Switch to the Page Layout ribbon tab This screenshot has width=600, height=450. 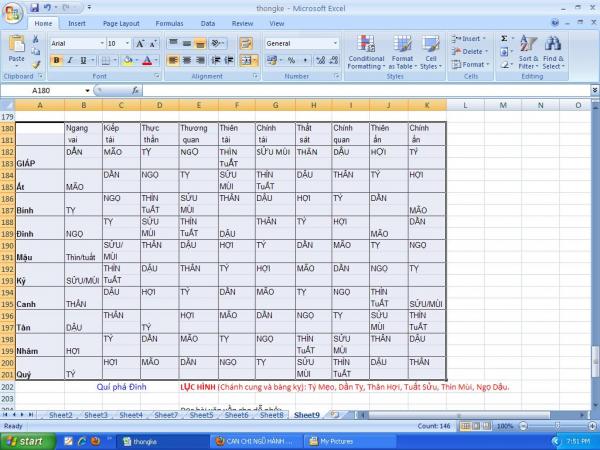(121, 22)
